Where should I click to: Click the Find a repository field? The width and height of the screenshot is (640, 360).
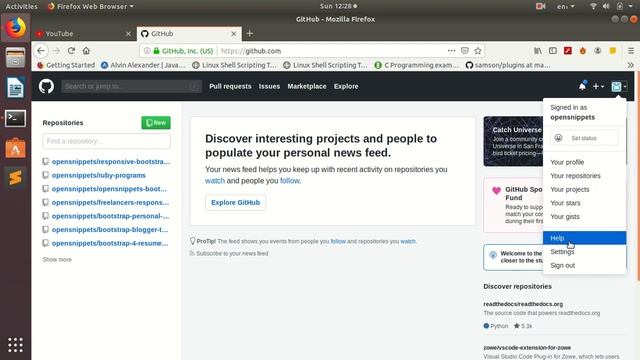coord(107,141)
